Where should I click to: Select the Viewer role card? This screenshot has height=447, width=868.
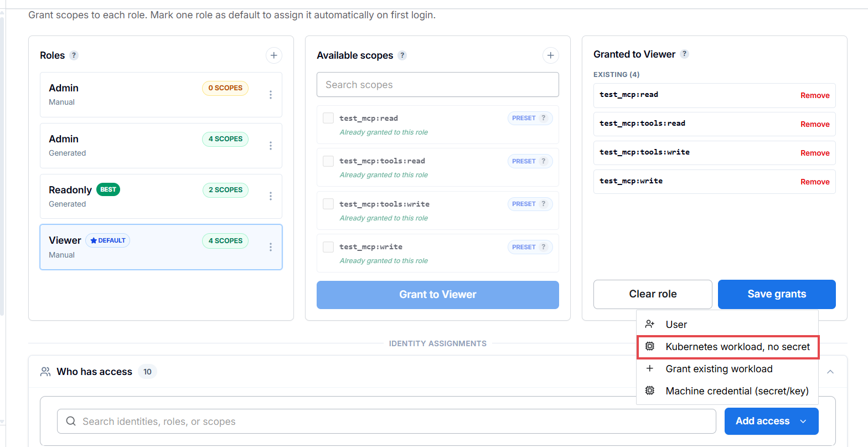(161, 247)
